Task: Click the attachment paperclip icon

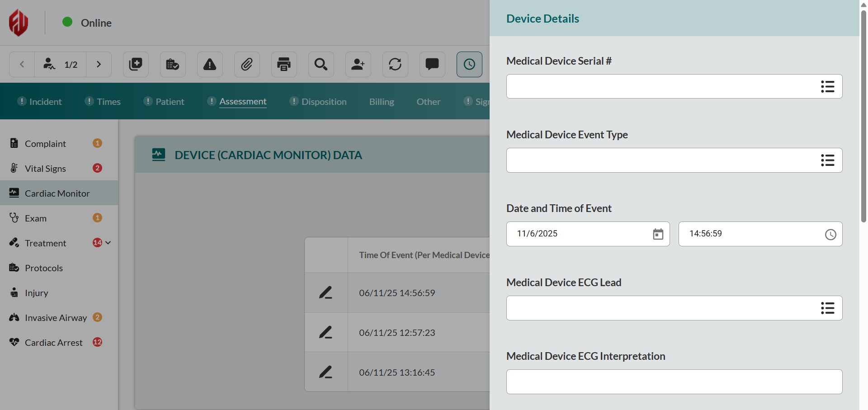Action: (x=247, y=65)
